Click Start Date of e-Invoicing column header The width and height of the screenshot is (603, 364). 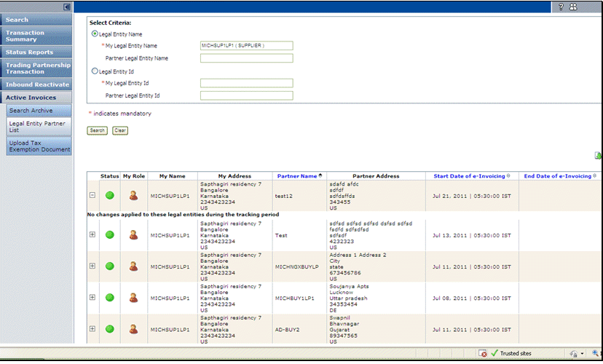coord(469,176)
